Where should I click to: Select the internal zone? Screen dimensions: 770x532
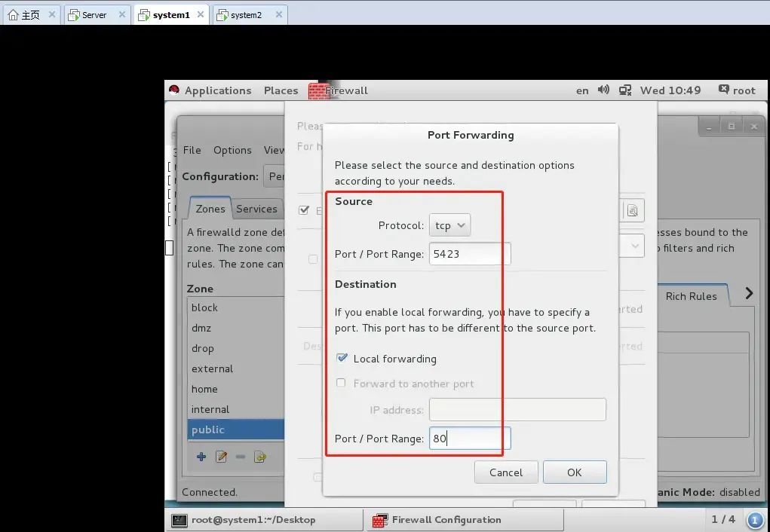click(x=236, y=409)
